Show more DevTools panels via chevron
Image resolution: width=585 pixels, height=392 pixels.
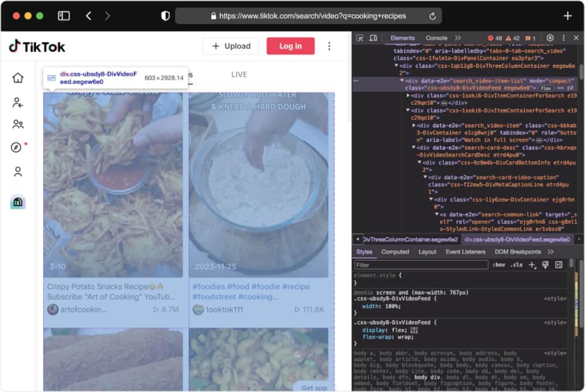click(457, 38)
